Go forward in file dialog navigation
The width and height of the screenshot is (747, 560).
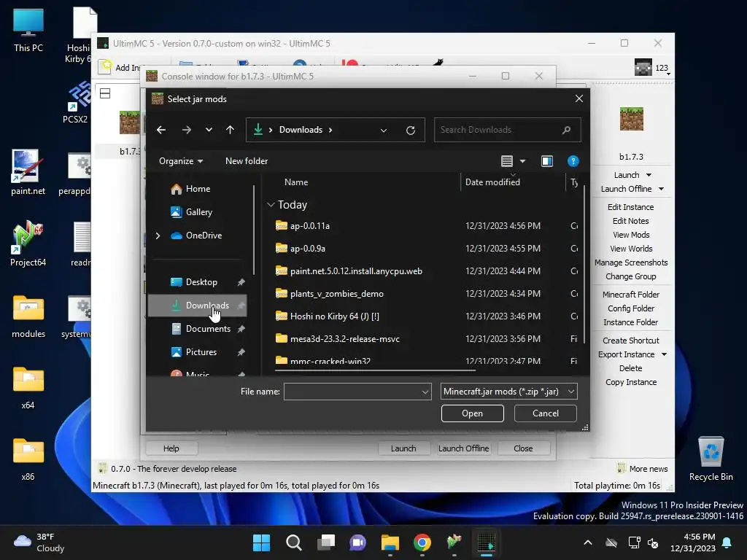click(186, 130)
